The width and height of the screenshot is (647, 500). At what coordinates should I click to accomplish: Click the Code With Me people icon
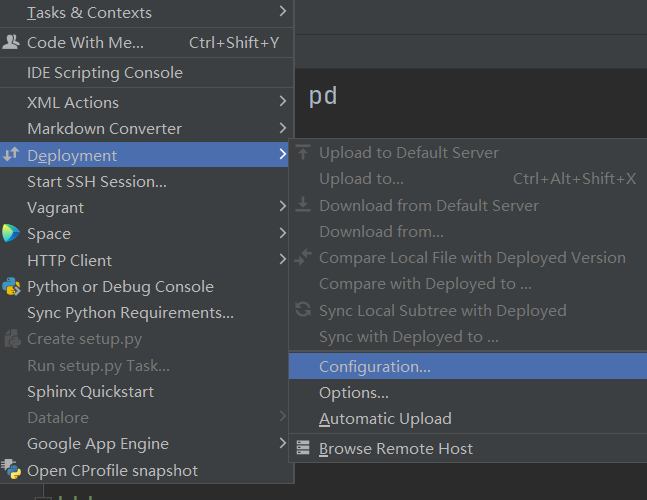12,43
